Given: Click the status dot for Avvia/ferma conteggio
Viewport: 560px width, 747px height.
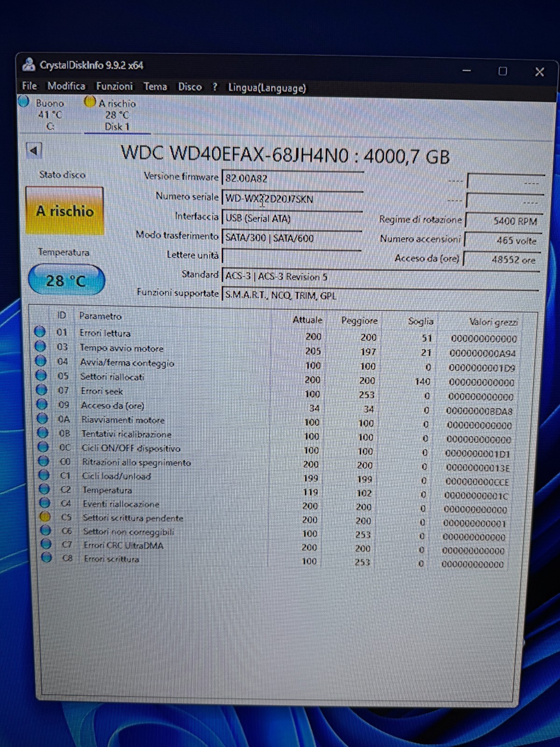Looking at the screenshot, I should pyautogui.click(x=41, y=360).
